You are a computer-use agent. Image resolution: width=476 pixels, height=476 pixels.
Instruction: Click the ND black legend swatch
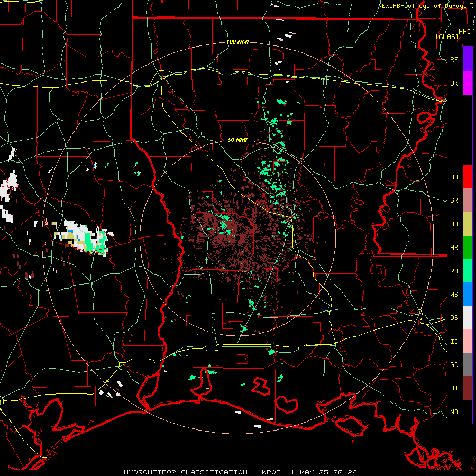point(467,411)
